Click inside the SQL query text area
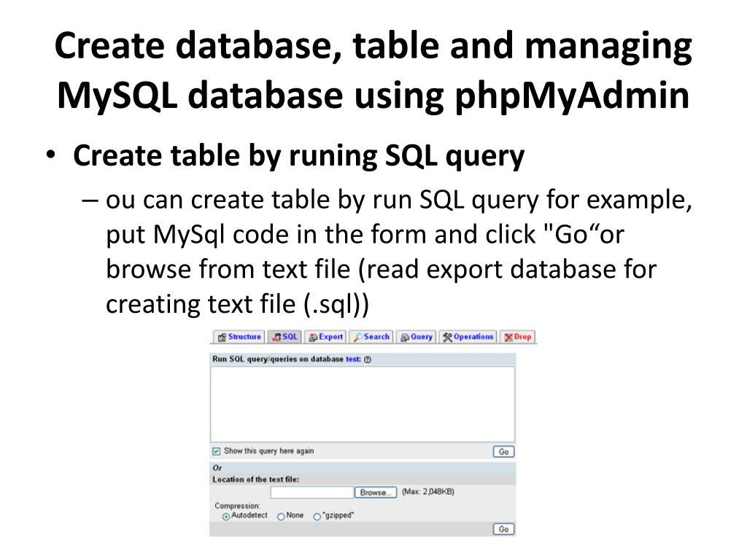Viewport: 747px width, 560px height. [363, 404]
